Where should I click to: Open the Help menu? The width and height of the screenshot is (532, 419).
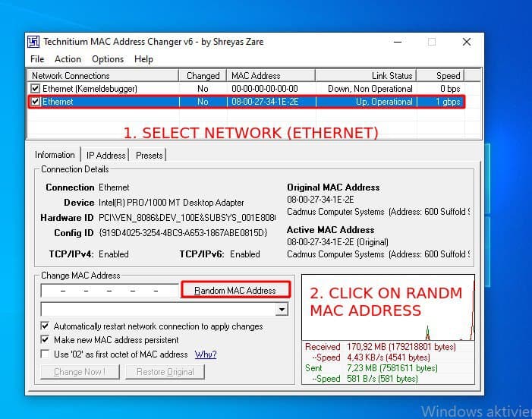(x=143, y=59)
